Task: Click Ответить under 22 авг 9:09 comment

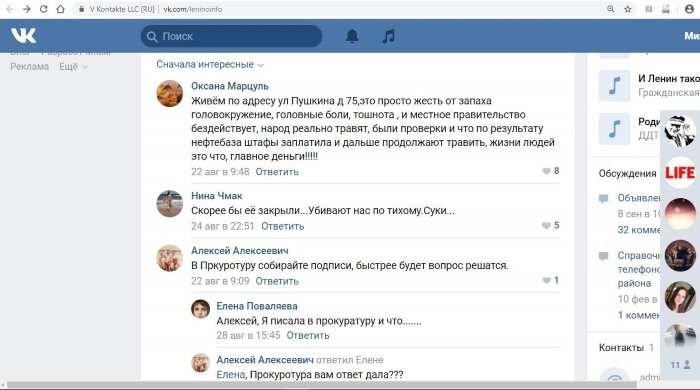Action: tap(277, 281)
